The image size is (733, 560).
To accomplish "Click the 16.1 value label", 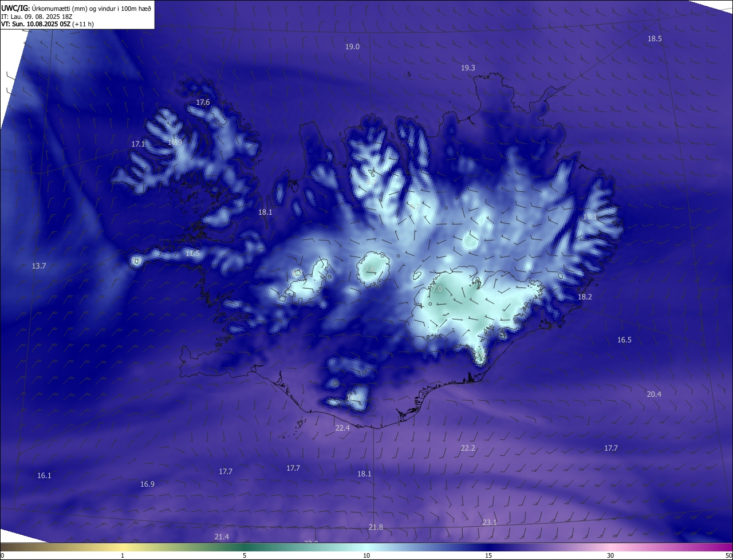I will click(x=44, y=476).
